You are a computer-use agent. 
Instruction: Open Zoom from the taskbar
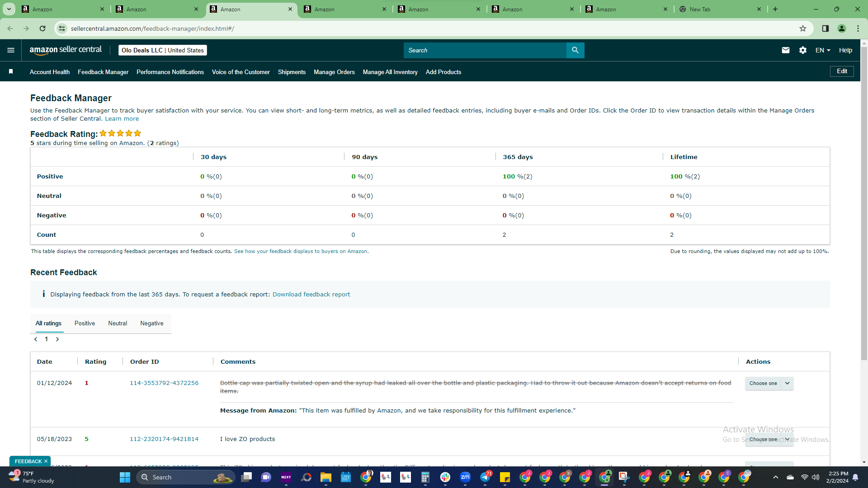coord(465,477)
